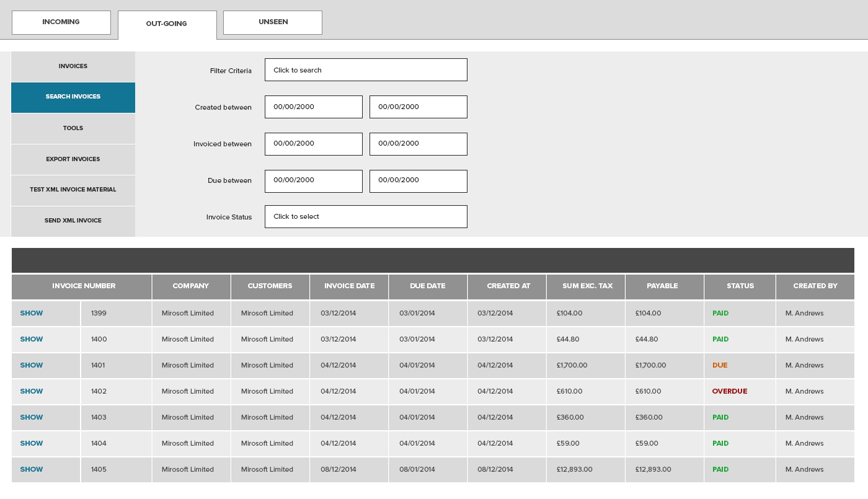This screenshot has height=499, width=868.
Task: Click the Payable column header
Action: click(x=662, y=286)
